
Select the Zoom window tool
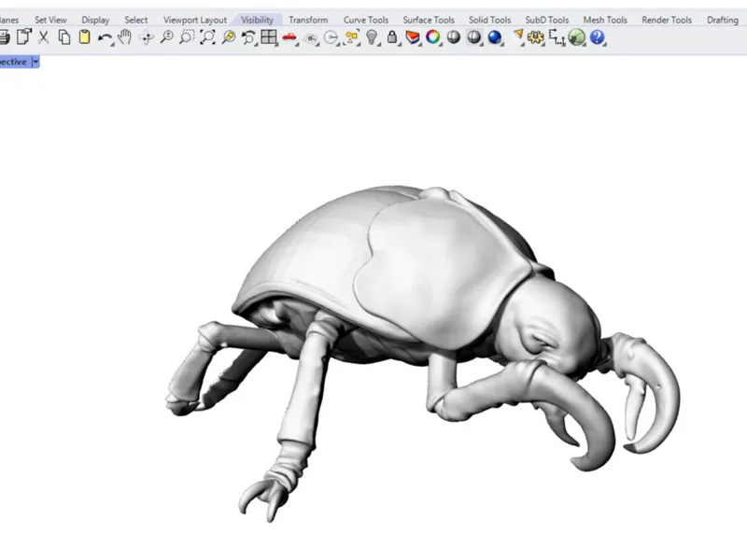click(x=187, y=37)
